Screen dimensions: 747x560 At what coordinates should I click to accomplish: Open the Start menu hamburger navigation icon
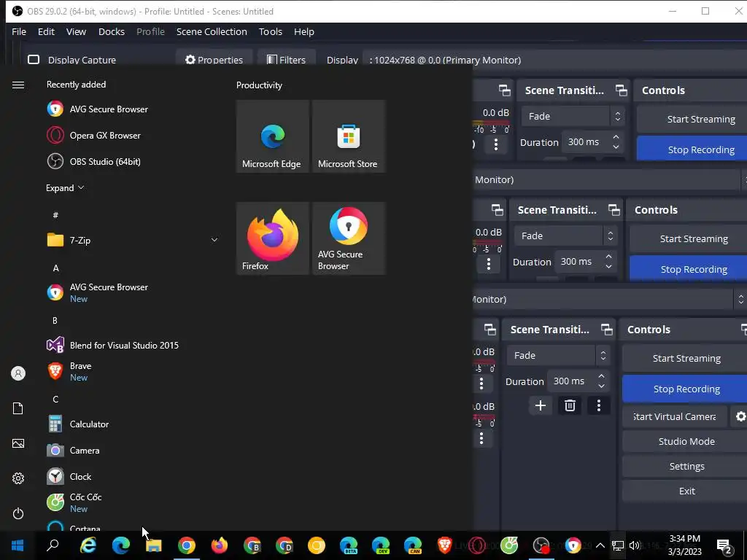(x=18, y=85)
